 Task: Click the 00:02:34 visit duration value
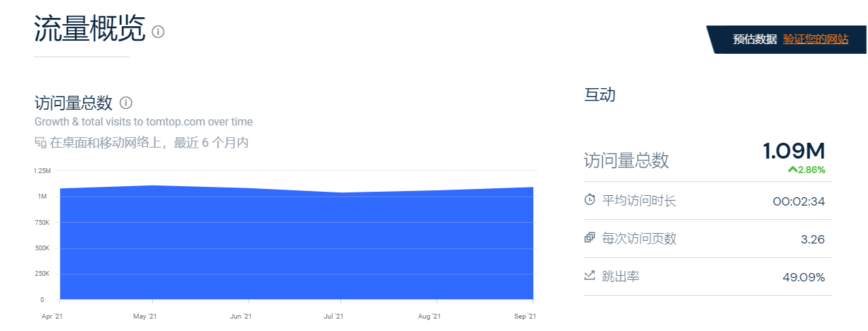pyautogui.click(x=798, y=201)
